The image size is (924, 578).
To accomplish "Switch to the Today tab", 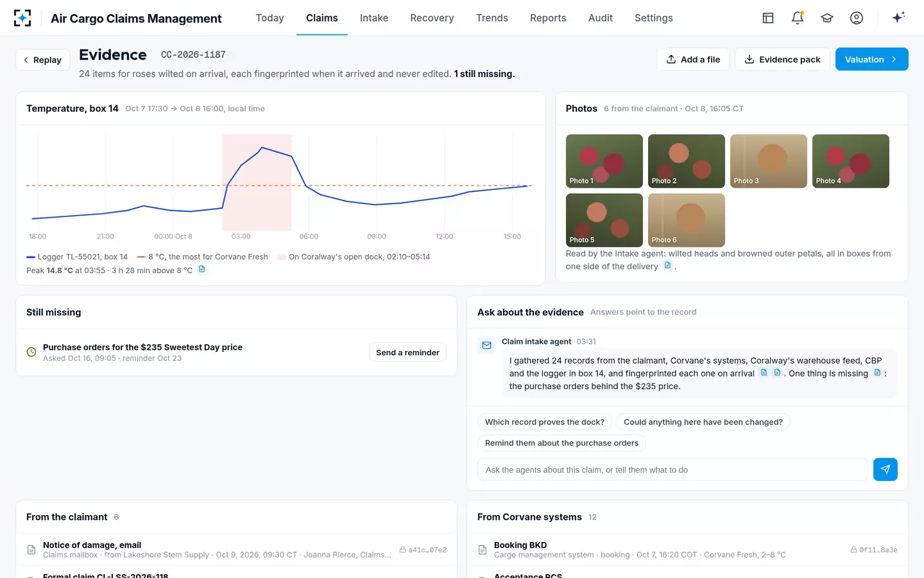I will [x=269, y=18].
